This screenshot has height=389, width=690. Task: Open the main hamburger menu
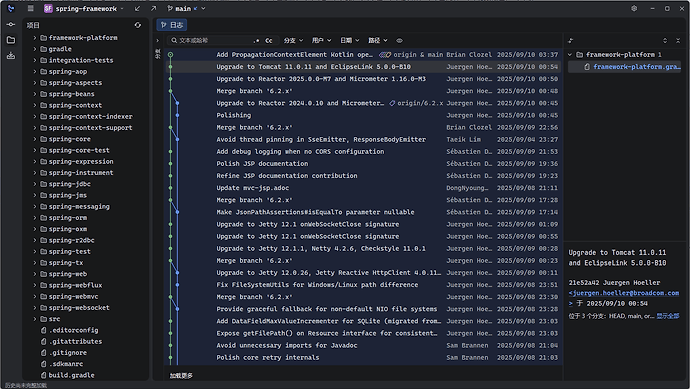pyautogui.click(x=30, y=8)
